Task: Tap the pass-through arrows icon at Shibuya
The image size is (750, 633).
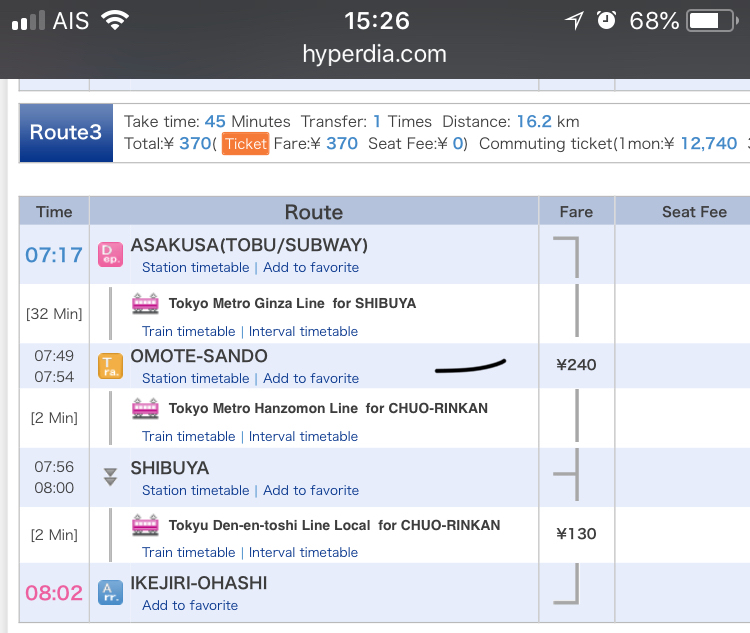Action: (x=110, y=477)
